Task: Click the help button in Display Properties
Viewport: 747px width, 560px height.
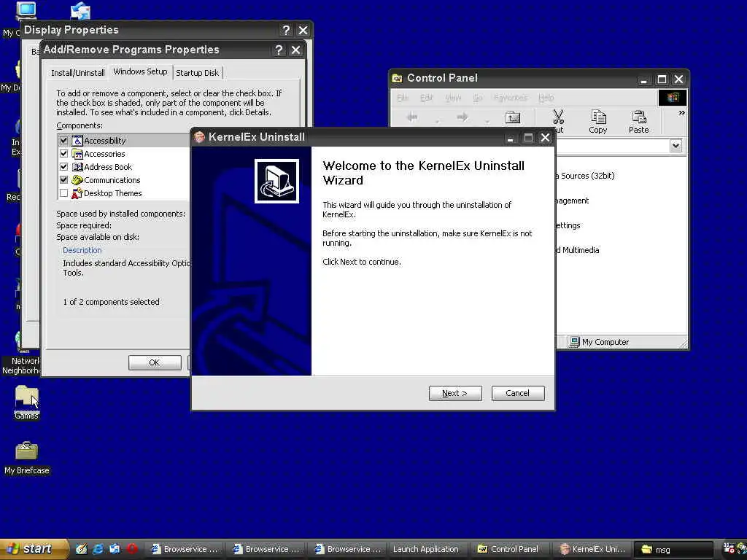Action: [286, 31]
